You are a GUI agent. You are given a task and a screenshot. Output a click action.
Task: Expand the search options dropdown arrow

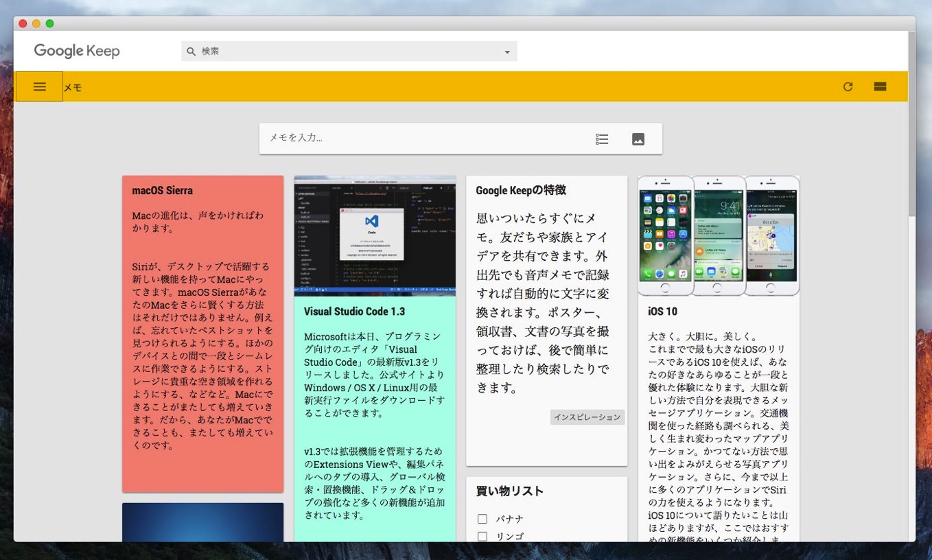(x=507, y=52)
